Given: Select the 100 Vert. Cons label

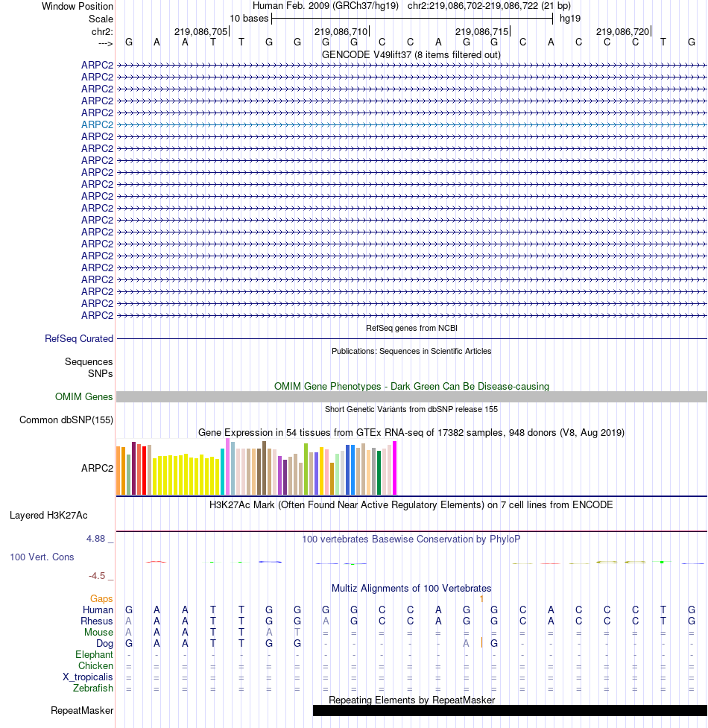Looking at the screenshot, I should click(x=42, y=557).
